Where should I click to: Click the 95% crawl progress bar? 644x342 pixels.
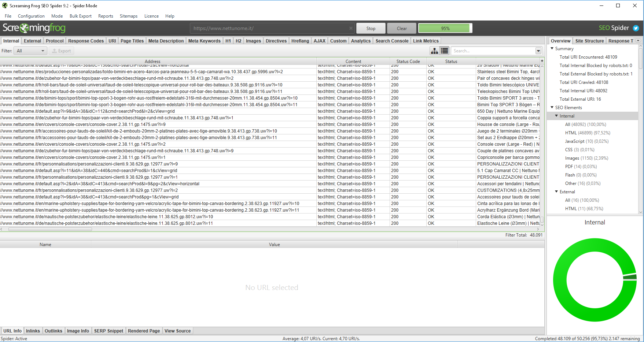[445, 28]
